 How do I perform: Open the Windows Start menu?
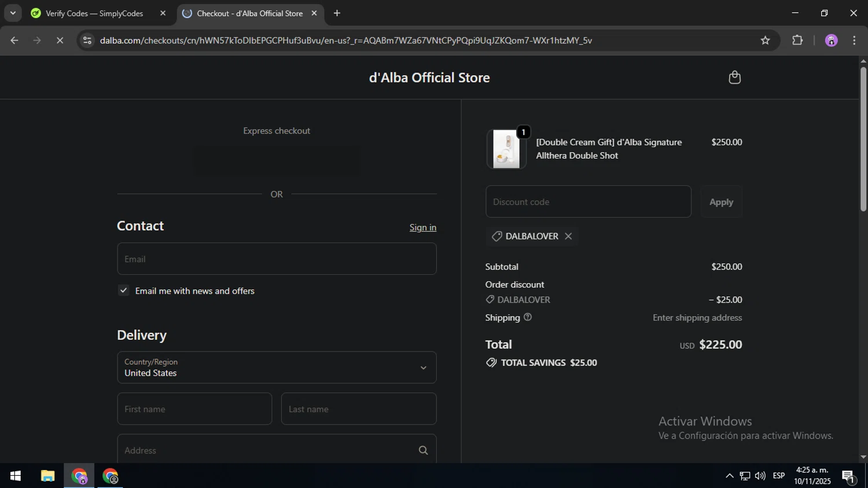[x=16, y=476]
